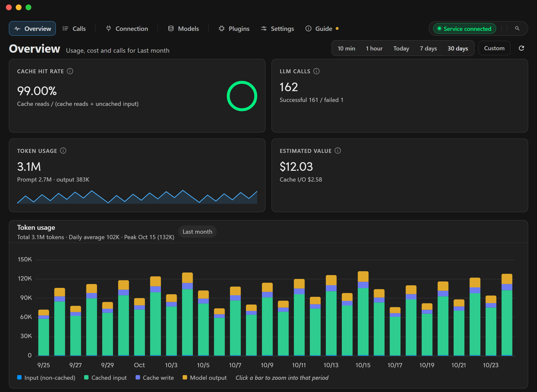This screenshot has height=392, width=537.
Task: Click info icon next to Token Usage
Action: (63, 151)
